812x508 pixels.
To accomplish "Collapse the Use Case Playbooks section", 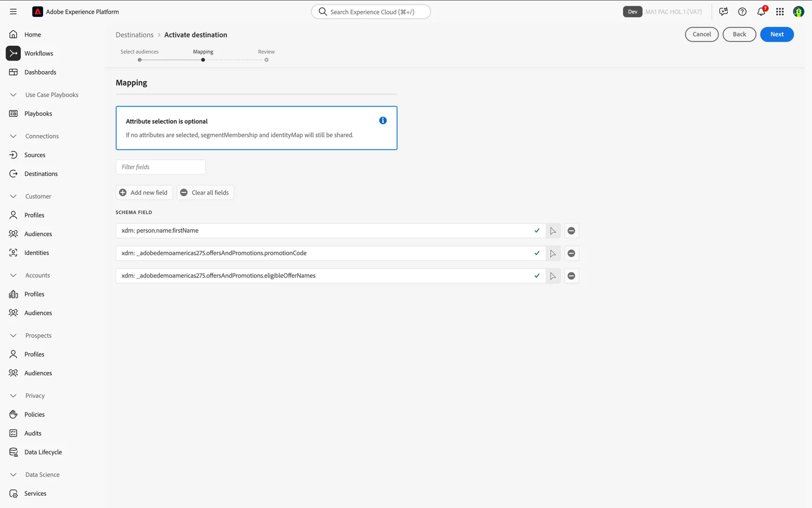I will point(13,95).
